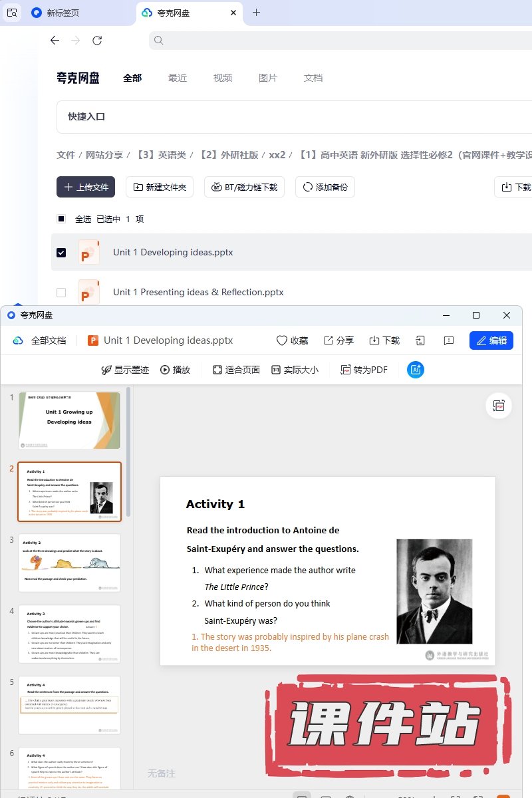Viewport: 532px width, 798px height.
Task: Toggle the 全选 select-all checkbox
Action: click(x=61, y=219)
